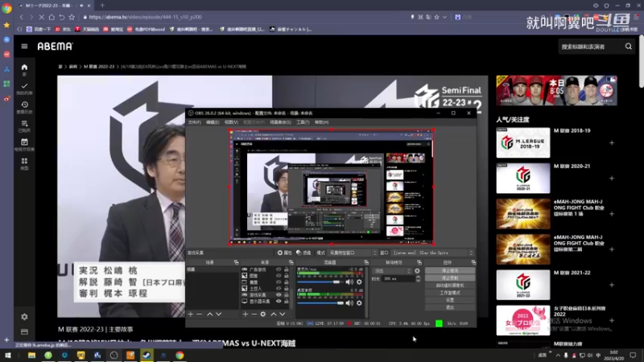This screenshot has height=362, width=644.
Task: Open viewing history in ABEMA sidebar
Action: 24,107
